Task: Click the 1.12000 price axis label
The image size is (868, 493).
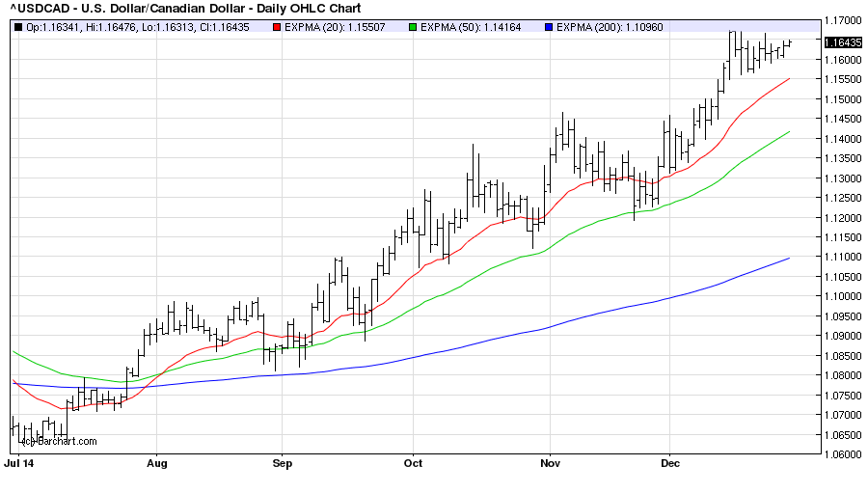Action: click(x=843, y=218)
